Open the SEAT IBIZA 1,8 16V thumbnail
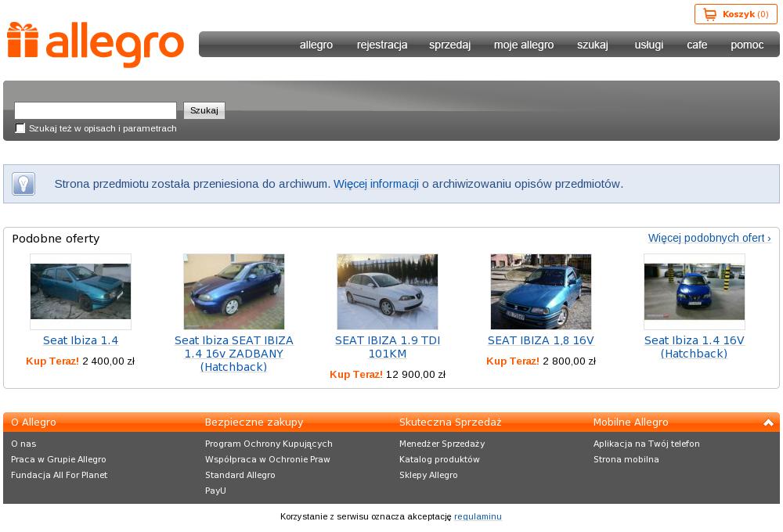The height and width of the screenshot is (532, 783). click(541, 292)
